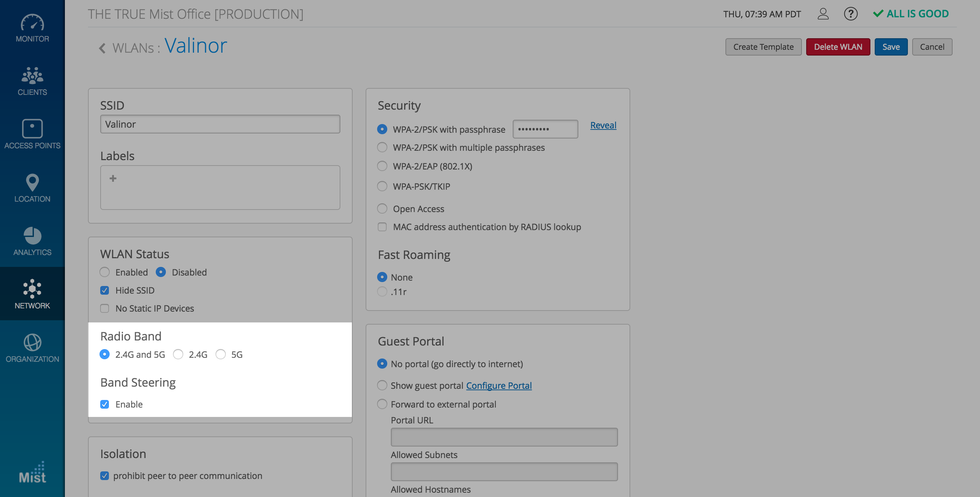
Task: Click the Organization globe icon
Action: (32, 342)
